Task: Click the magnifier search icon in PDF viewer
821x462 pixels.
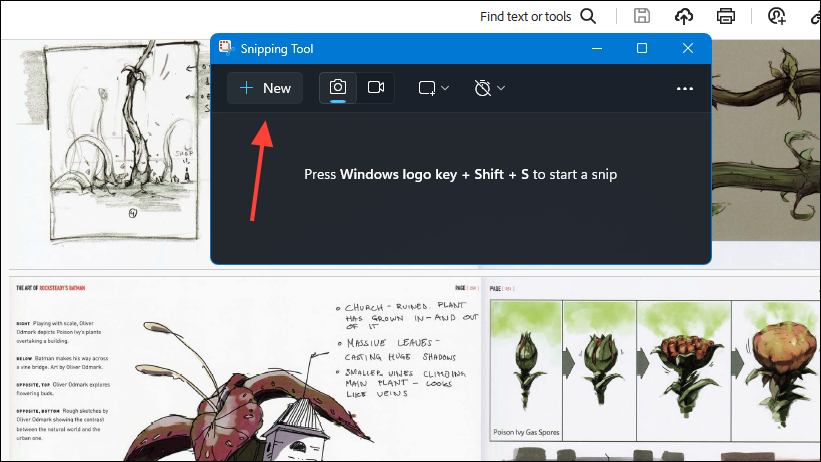Action: pos(588,16)
